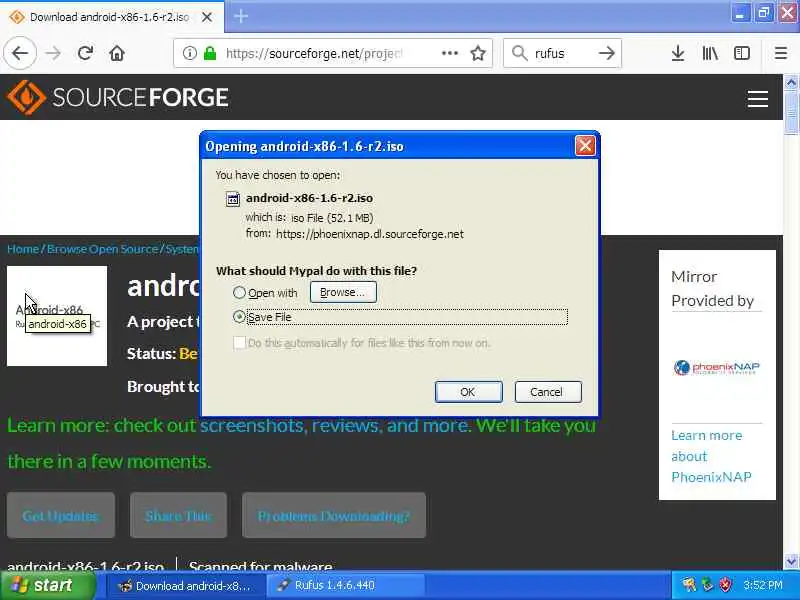800x600 pixels.
Task: Toggle the sidebar toolbar icon
Action: pos(742,53)
